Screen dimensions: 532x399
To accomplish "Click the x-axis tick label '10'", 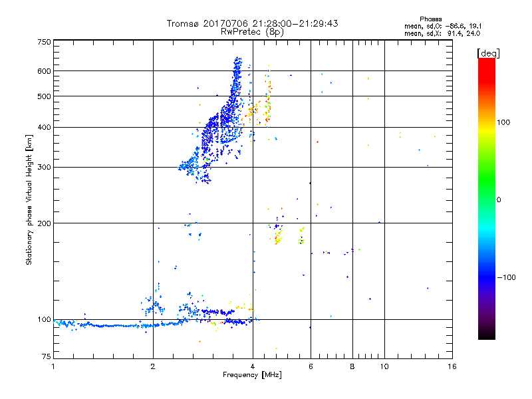I will click(384, 366).
